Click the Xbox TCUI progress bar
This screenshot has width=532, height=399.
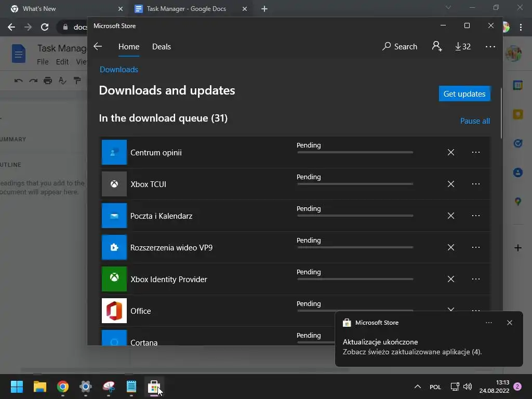coord(355,184)
